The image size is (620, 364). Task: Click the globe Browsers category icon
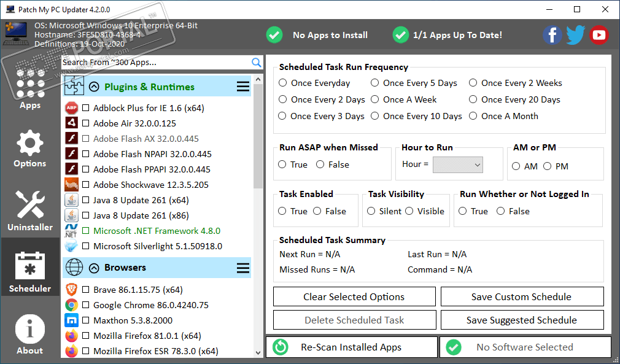pos(74,268)
